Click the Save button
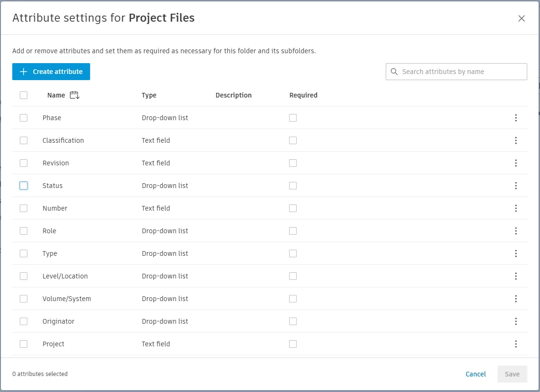The width and height of the screenshot is (540, 392). pos(512,374)
